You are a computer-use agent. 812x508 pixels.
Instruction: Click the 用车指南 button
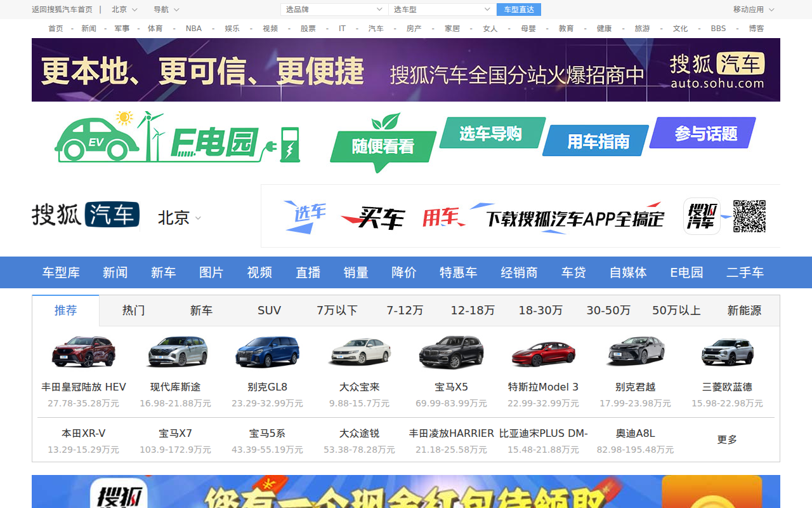click(x=596, y=140)
